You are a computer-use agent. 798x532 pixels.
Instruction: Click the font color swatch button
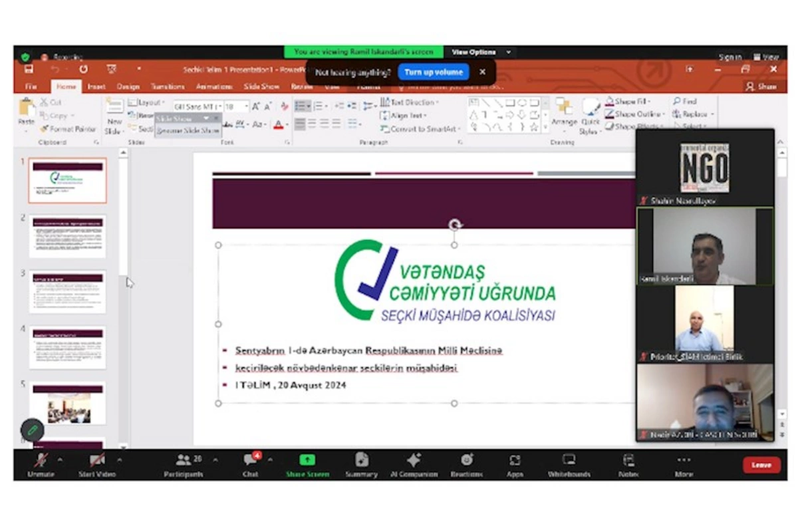[x=279, y=125]
